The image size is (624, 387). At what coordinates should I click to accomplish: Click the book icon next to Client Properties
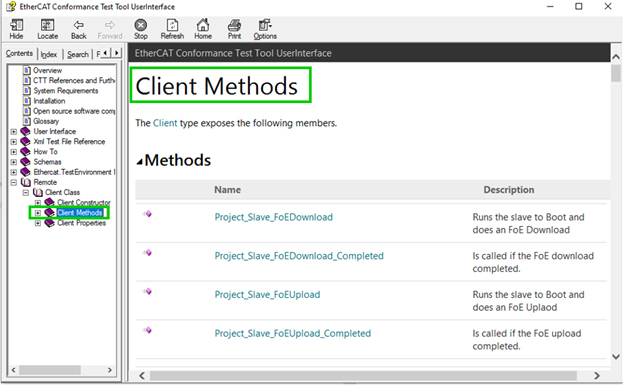pyautogui.click(x=49, y=223)
